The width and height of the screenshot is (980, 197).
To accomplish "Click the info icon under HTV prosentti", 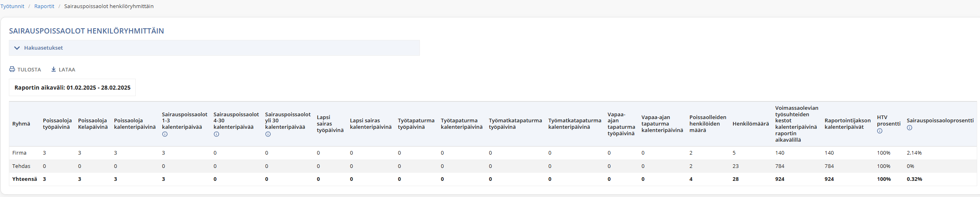I will [x=880, y=131].
